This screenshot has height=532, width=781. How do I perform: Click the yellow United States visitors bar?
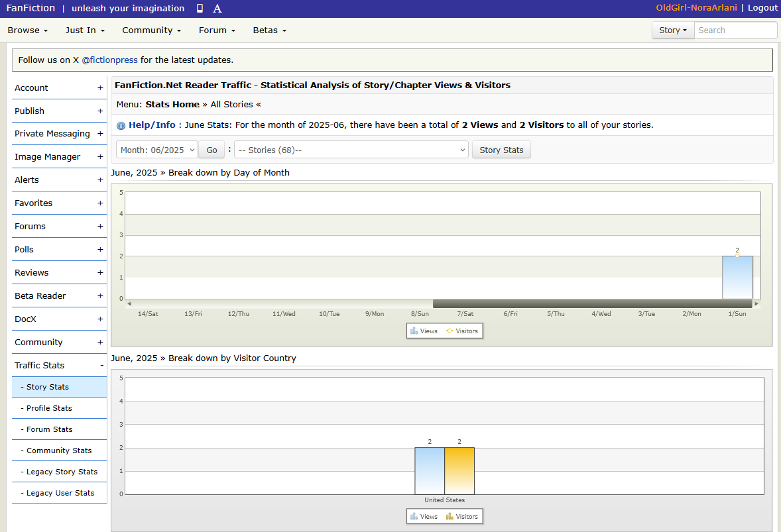point(459,471)
